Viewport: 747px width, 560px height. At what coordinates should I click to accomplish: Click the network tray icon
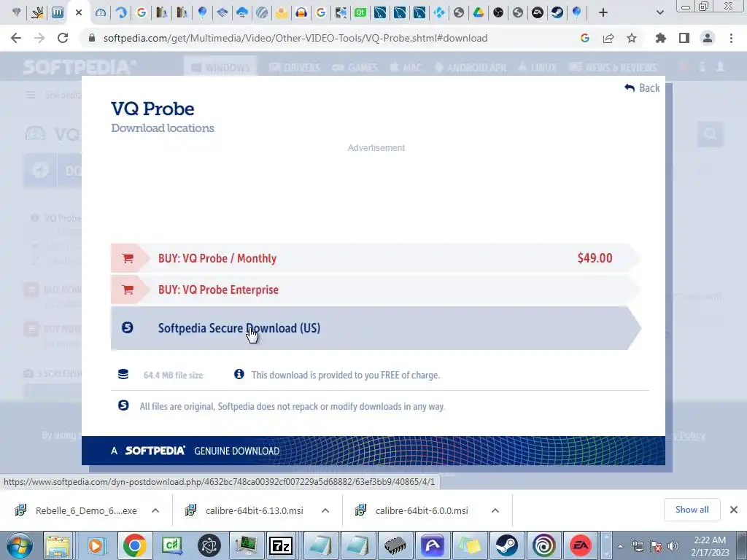point(638,546)
